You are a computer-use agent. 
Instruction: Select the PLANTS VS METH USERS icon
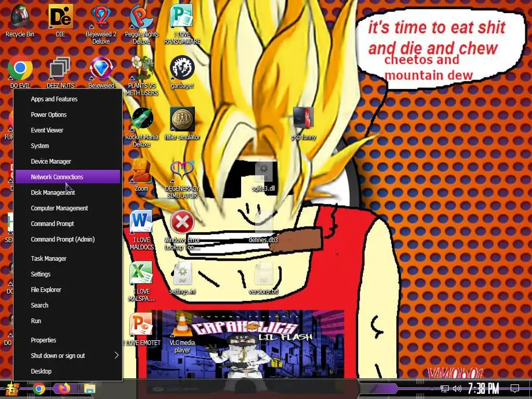141,75
